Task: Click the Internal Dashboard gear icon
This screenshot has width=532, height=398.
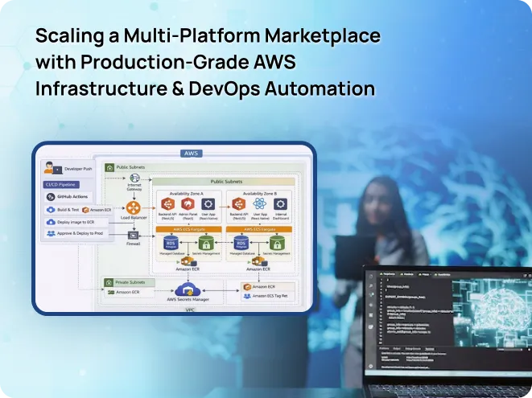Action: 280,204
